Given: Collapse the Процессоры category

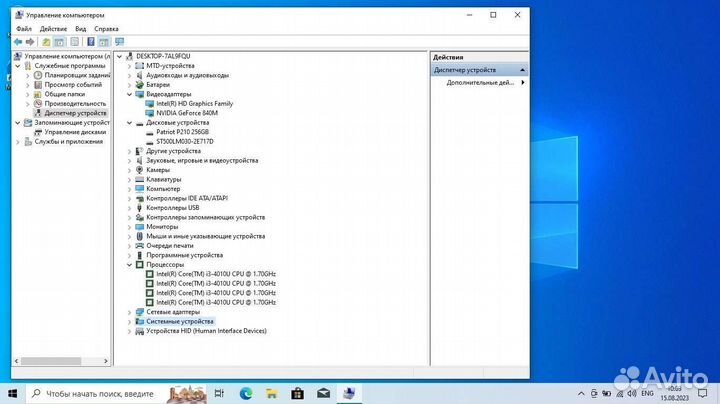Looking at the screenshot, I should [x=130, y=264].
